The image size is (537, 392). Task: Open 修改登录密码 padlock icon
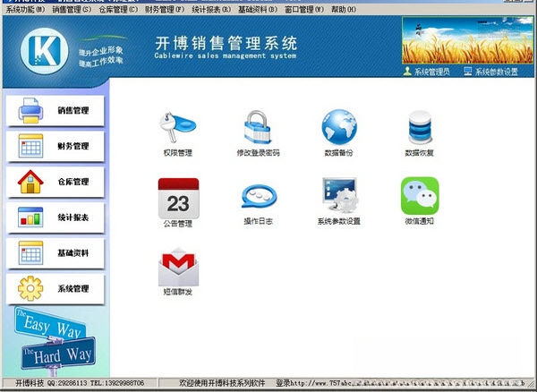point(258,127)
